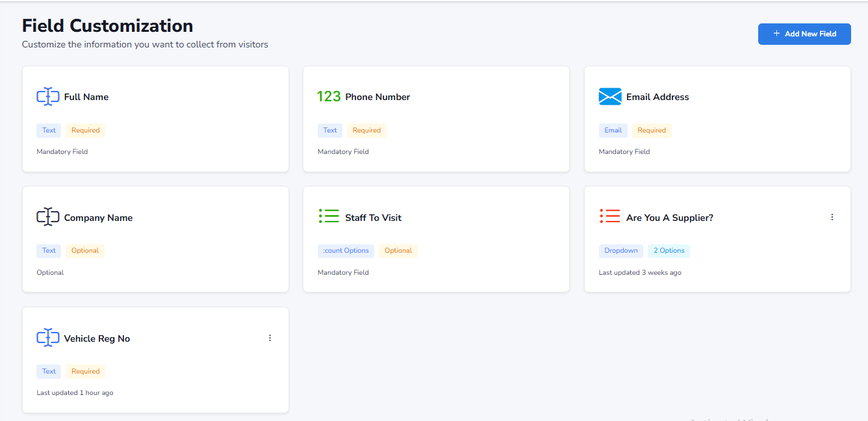The image size is (868, 421).
Task: Click the Optional tag on Company Name card
Action: [x=85, y=250]
